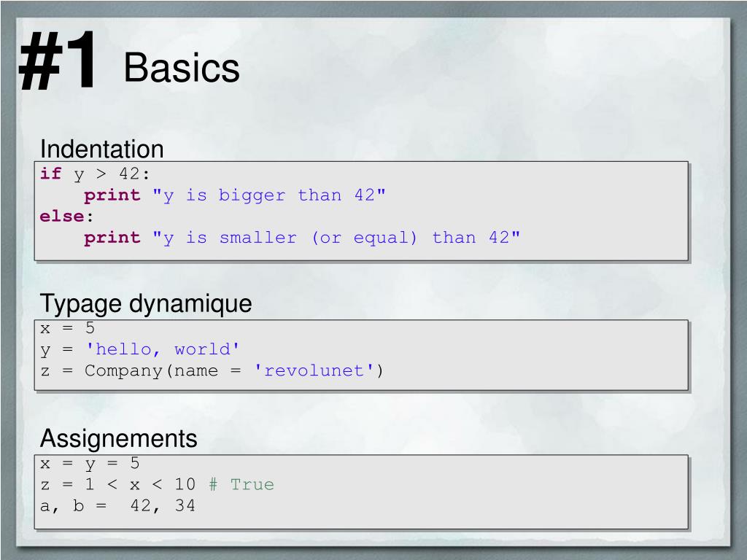Click the line 'x = 5' under Typage dynamique
Viewport: 747px width, 560px height.
point(68,328)
